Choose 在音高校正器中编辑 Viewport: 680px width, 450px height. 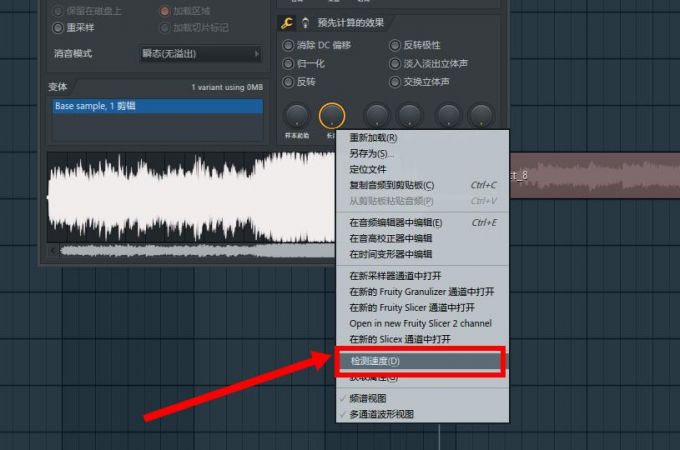422,238
